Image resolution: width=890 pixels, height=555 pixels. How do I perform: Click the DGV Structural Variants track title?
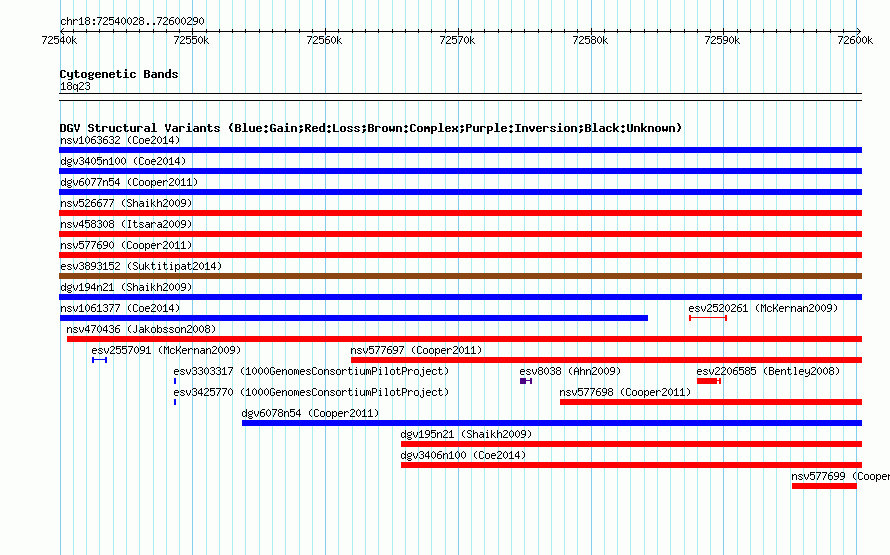371,128
